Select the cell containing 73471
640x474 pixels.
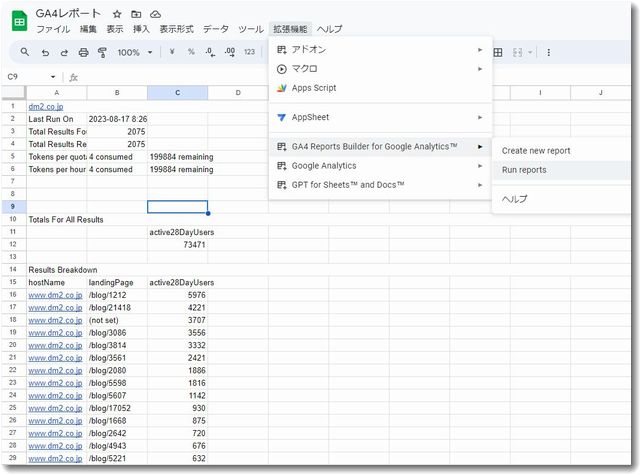178,245
